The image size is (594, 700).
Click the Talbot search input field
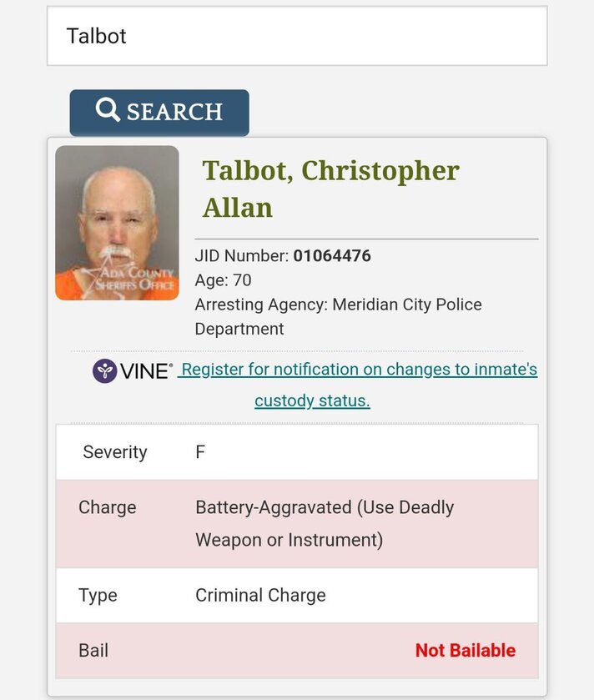click(297, 36)
